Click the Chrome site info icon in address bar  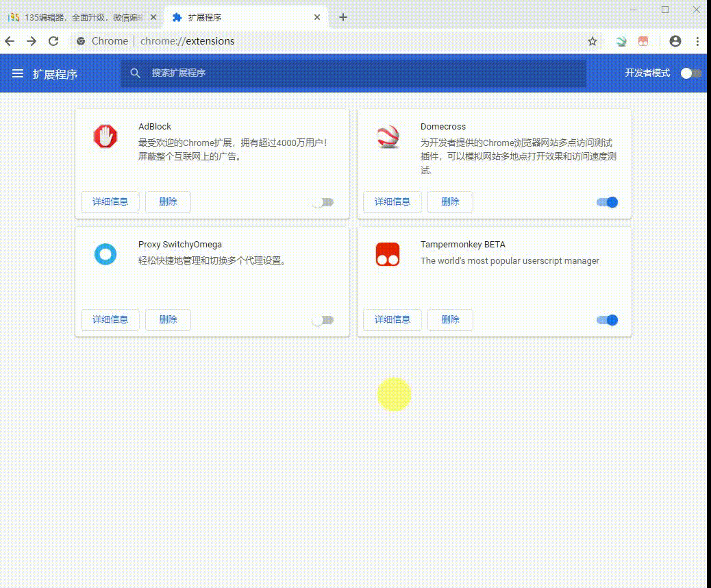click(81, 41)
